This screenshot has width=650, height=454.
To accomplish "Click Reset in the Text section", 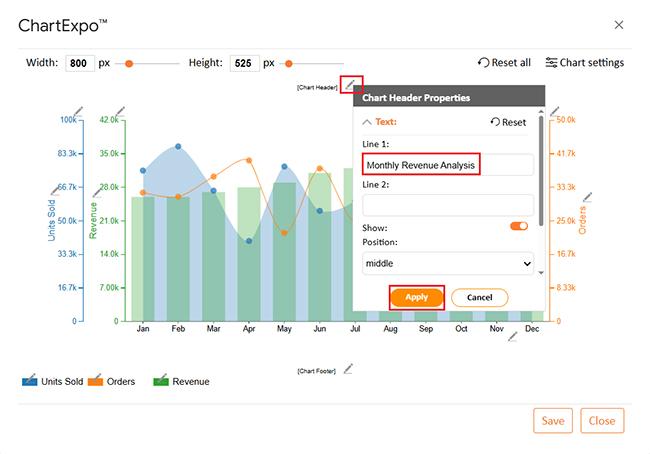I will click(508, 122).
